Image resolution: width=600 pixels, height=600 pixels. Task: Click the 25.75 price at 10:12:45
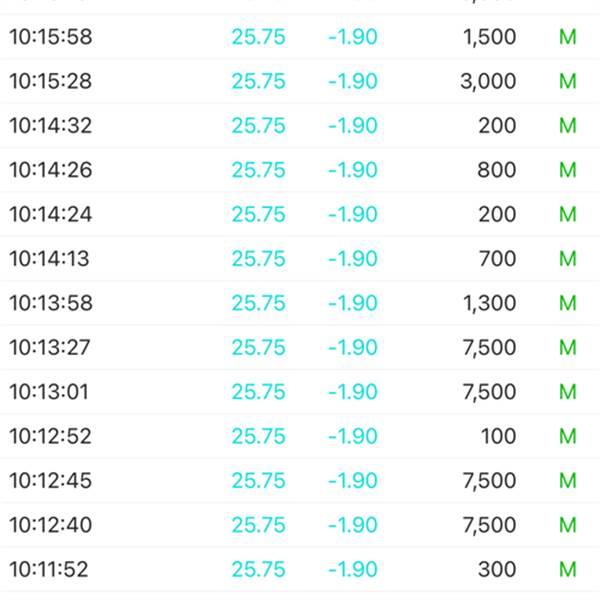coord(258,481)
